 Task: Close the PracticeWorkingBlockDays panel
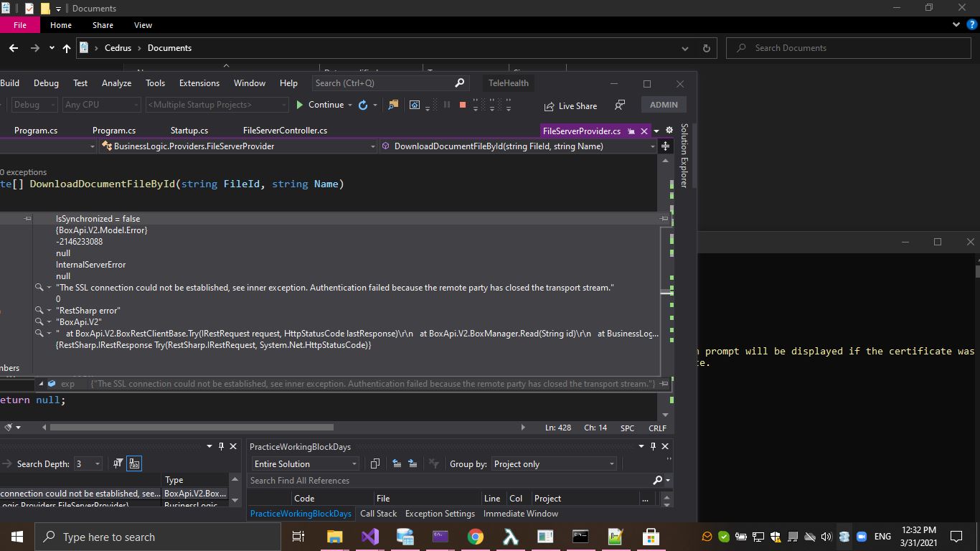coord(665,446)
